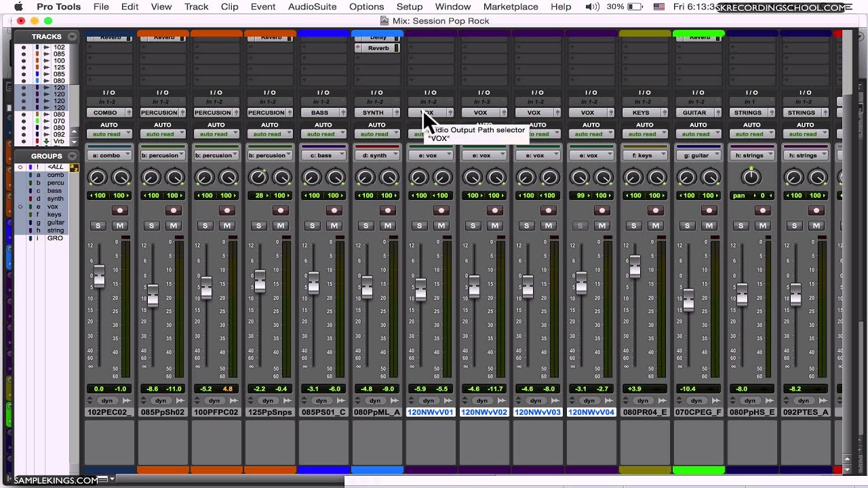Click dyn button on 120NWvV03 track

tap(536, 401)
